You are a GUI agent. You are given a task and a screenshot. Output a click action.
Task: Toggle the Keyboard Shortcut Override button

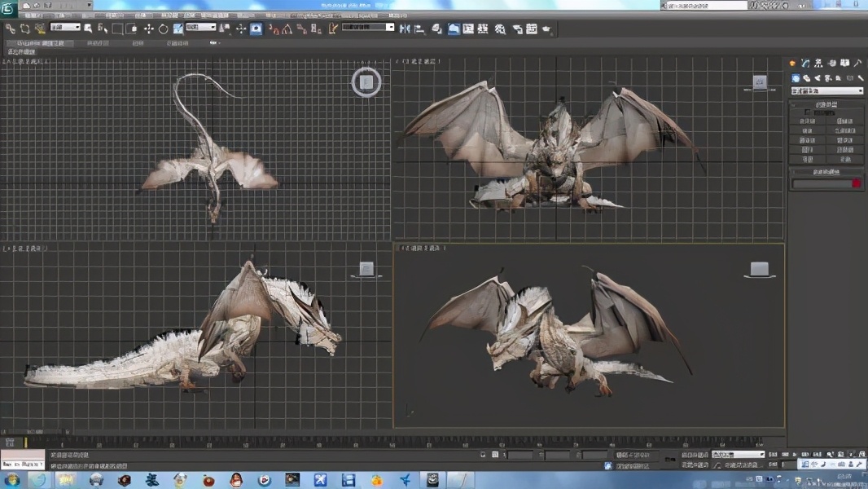tap(256, 29)
